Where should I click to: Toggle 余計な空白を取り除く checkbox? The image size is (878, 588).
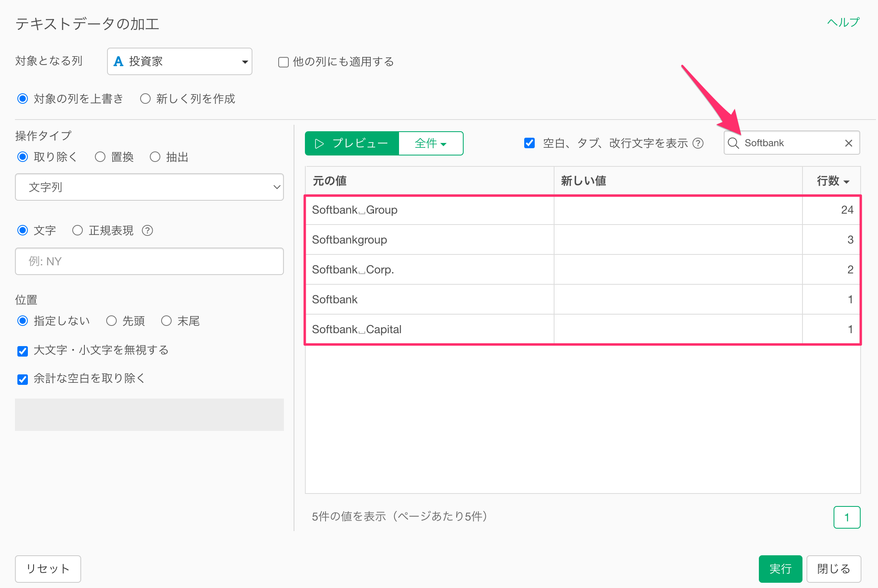point(23,379)
